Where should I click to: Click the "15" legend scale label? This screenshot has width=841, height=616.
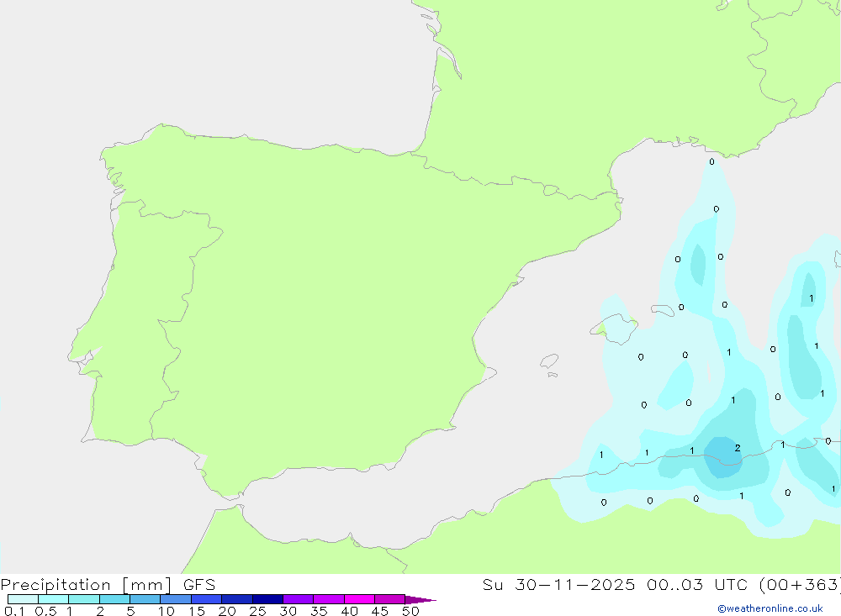(x=197, y=611)
